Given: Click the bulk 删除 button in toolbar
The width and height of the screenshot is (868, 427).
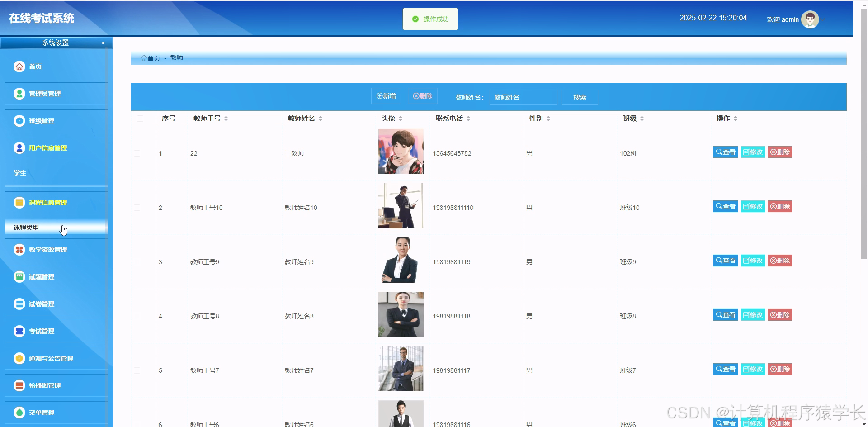Looking at the screenshot, I should (x=423, y=96).
